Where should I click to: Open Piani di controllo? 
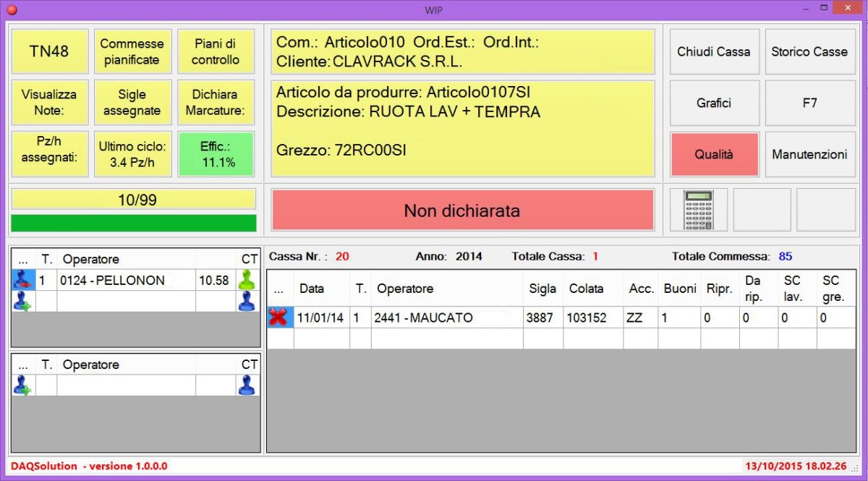click(216, 51)
